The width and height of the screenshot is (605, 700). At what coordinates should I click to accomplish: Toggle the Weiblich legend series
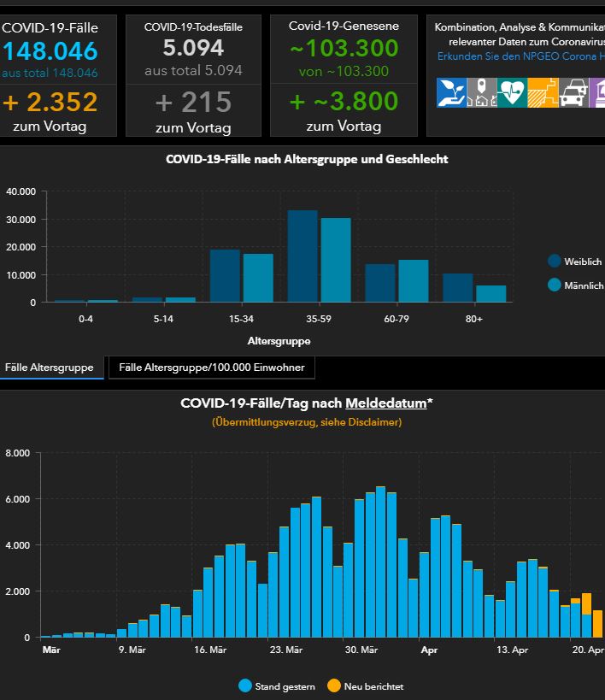pyautogui.click(x=555, y=262)
